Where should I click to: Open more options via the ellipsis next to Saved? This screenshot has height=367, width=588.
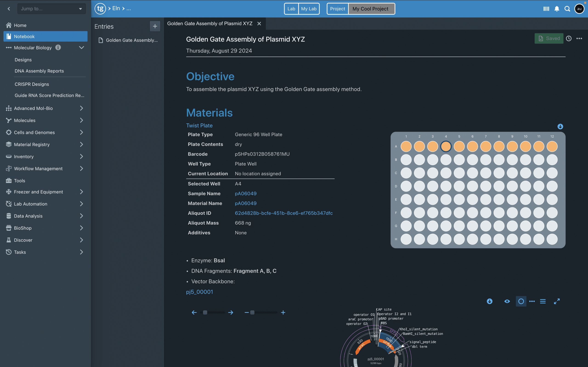click(579, 38)
